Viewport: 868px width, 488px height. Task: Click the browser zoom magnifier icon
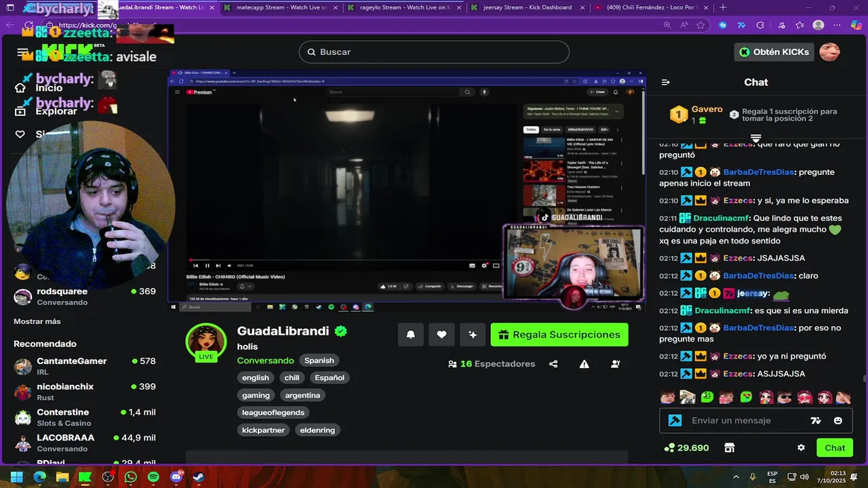coord(667,25)
